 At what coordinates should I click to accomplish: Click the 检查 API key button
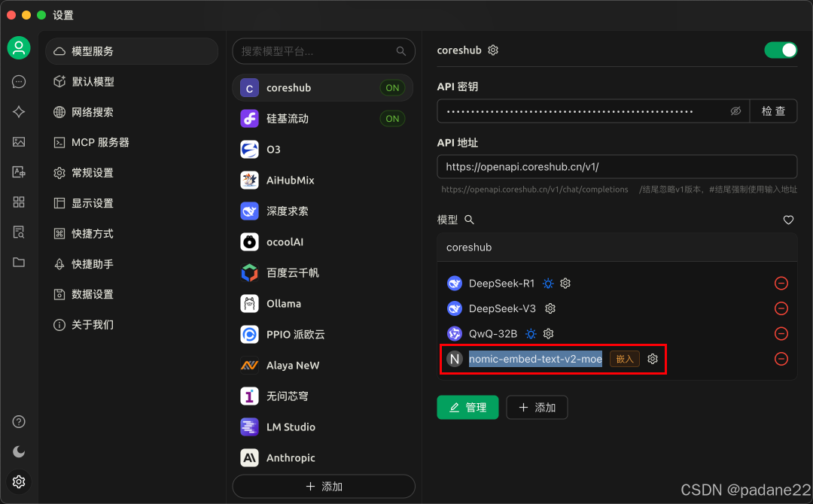773,111
